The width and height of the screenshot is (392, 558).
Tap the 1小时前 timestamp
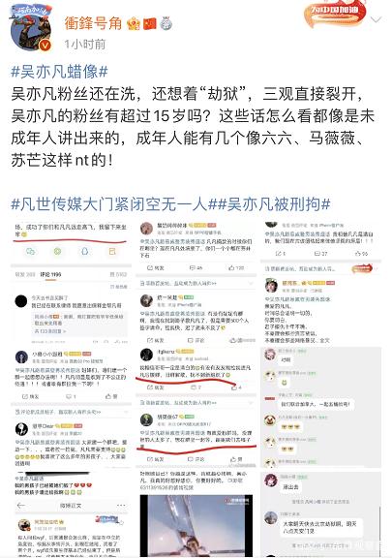coord(85,45)
